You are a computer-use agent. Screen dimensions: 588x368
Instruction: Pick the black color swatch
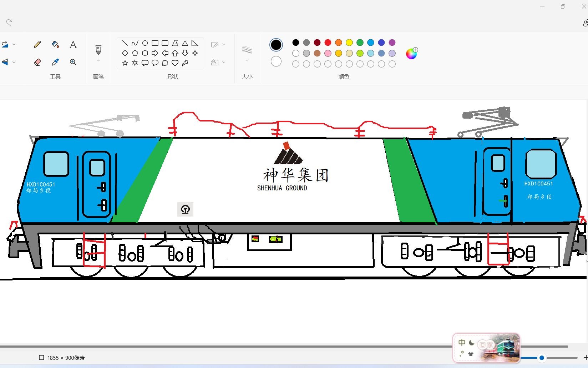tap(296, 43)
